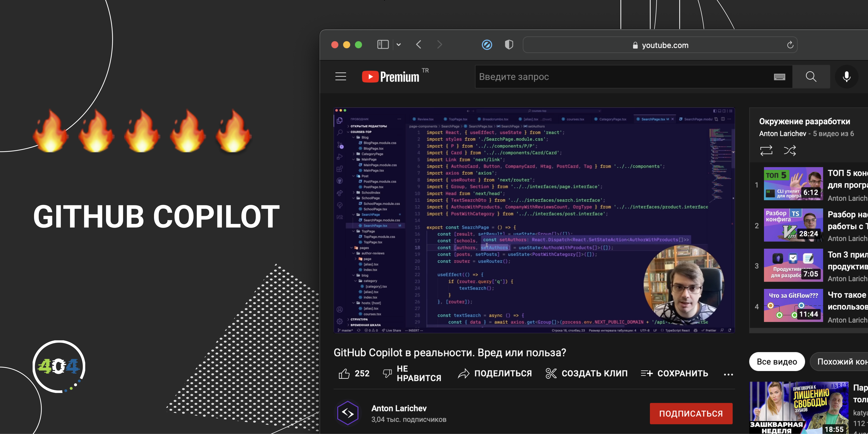The image size is (868, 434).
Task: Click the blue content blocker extension icon
Action: [487, 44]
